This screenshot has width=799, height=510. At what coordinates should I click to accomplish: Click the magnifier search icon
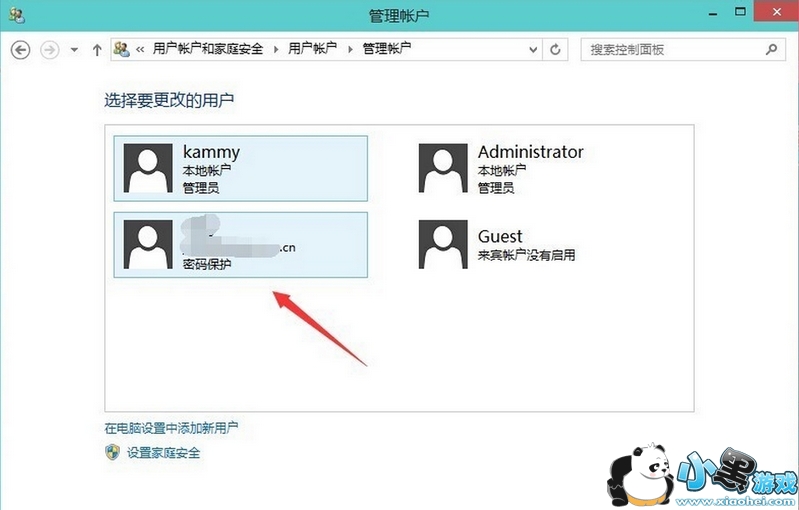pos(771,49)
